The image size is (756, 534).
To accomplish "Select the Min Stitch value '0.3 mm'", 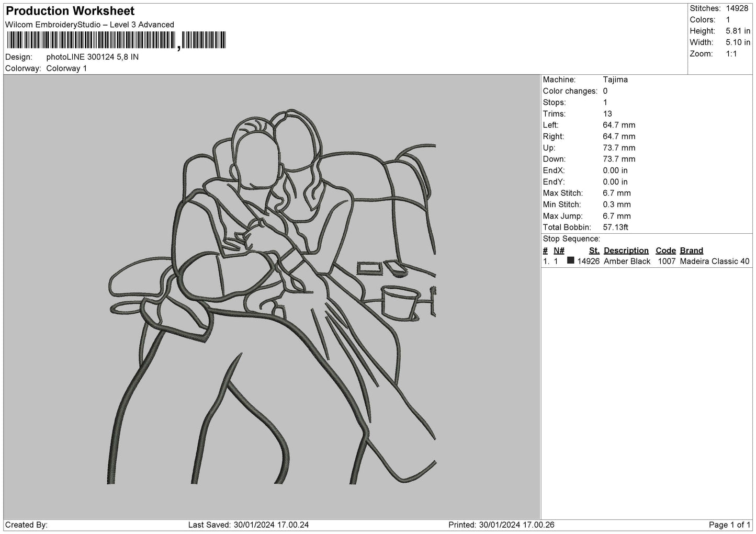I will click(x=617, y=204).
